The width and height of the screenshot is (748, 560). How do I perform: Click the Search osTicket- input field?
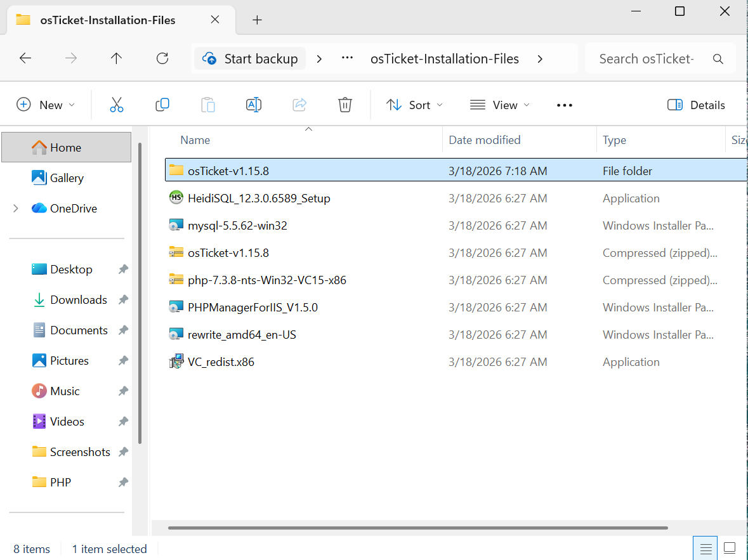click(x=646, y=59)
